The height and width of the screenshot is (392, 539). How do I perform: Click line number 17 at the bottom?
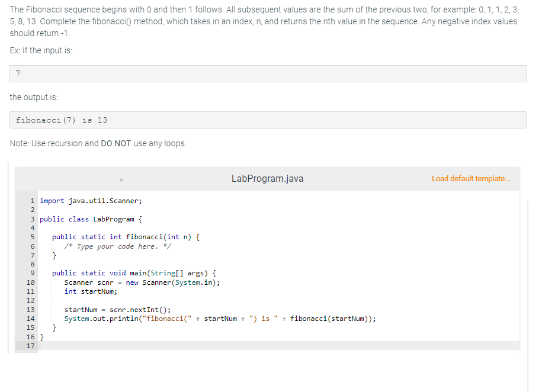(x=31, y=346)
